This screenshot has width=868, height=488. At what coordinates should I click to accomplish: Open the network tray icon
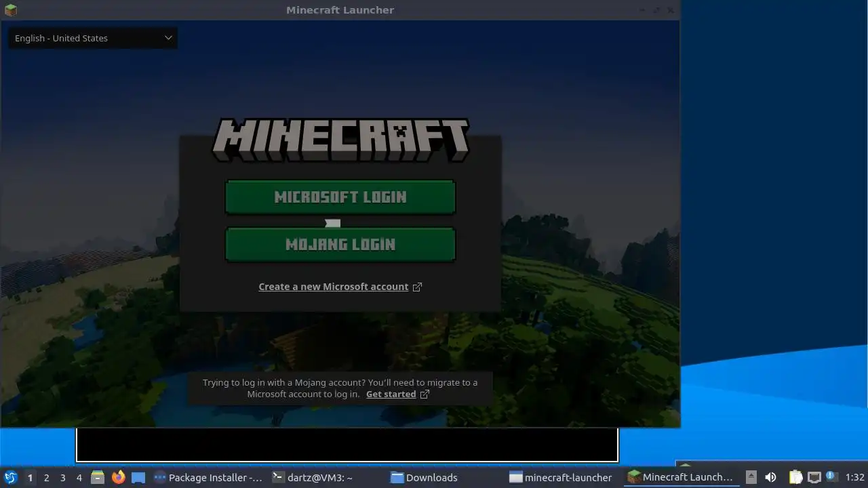[814, 477]
